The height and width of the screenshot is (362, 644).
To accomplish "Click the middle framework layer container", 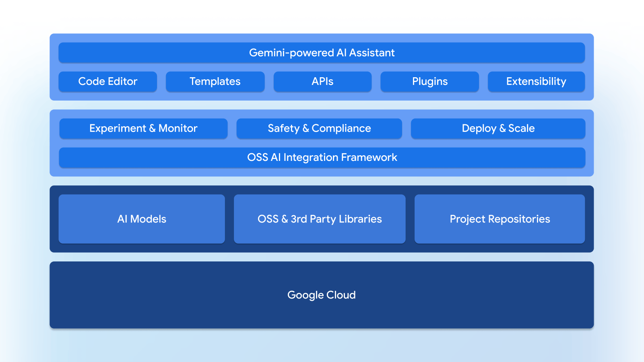I will (321, 143).
